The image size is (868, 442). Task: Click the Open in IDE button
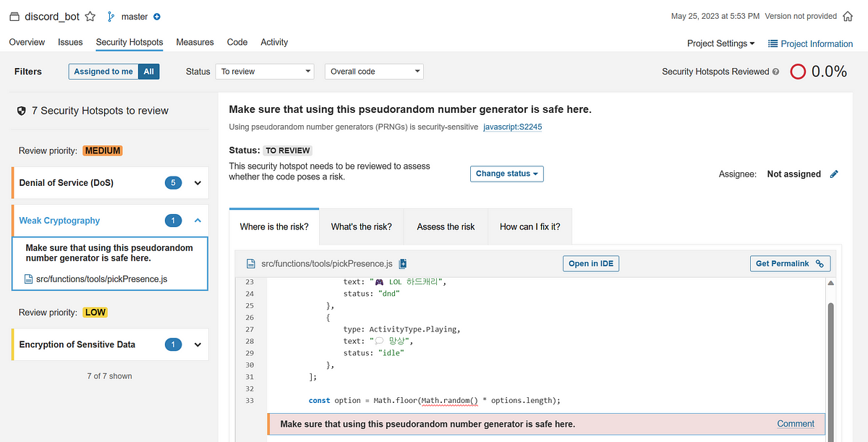point(590,263)
